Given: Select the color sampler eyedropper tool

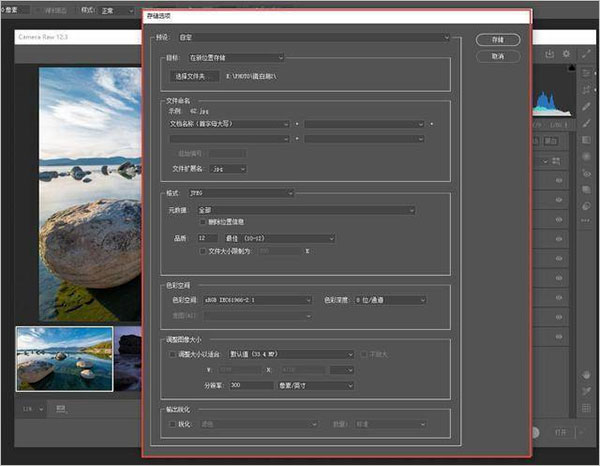Looking at the screenshot, I should [586, 391].
